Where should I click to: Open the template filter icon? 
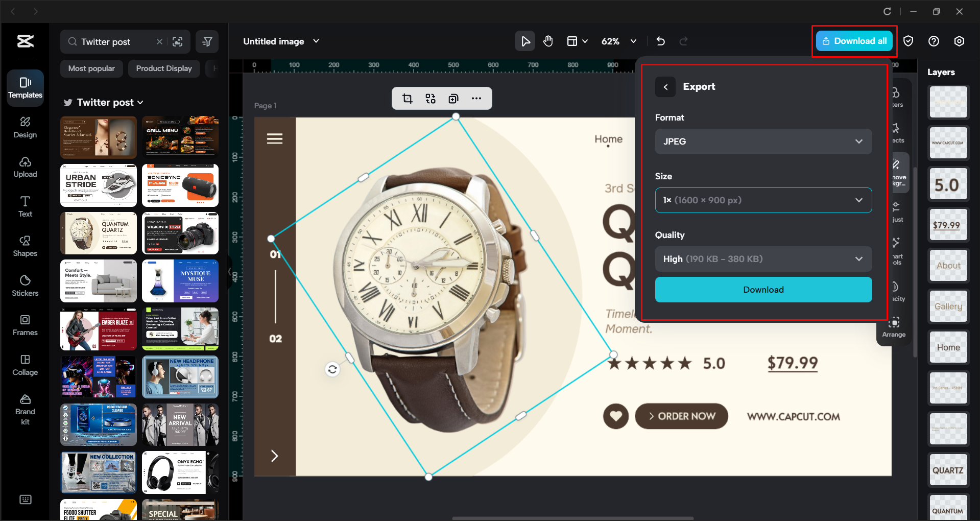pyautogui.click(x=207, y=41)
